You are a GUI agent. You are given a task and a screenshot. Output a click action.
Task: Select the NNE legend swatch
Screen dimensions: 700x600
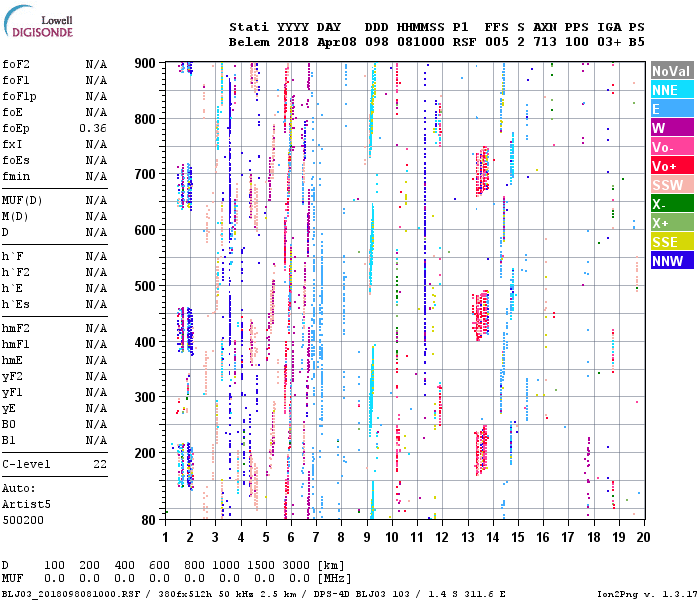tap(672, 90)
